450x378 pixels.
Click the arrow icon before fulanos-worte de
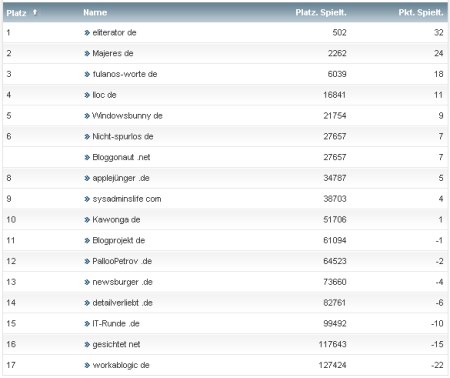[x=87, y=74]
